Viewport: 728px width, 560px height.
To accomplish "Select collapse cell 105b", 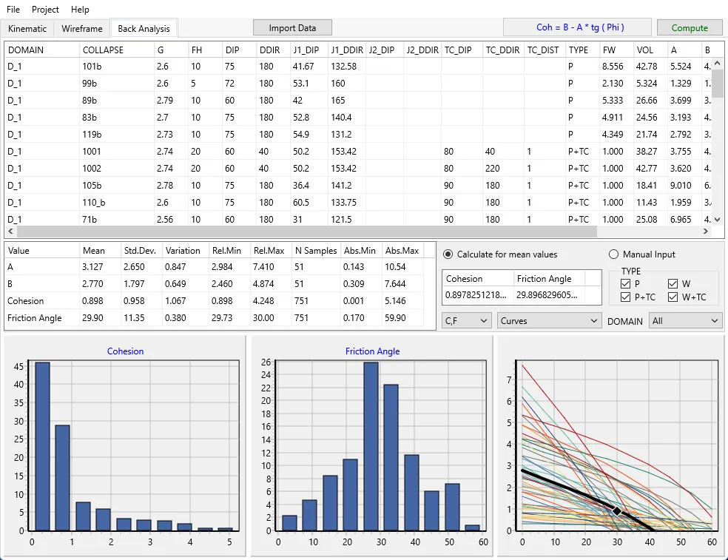I will [x=117, y=185].
